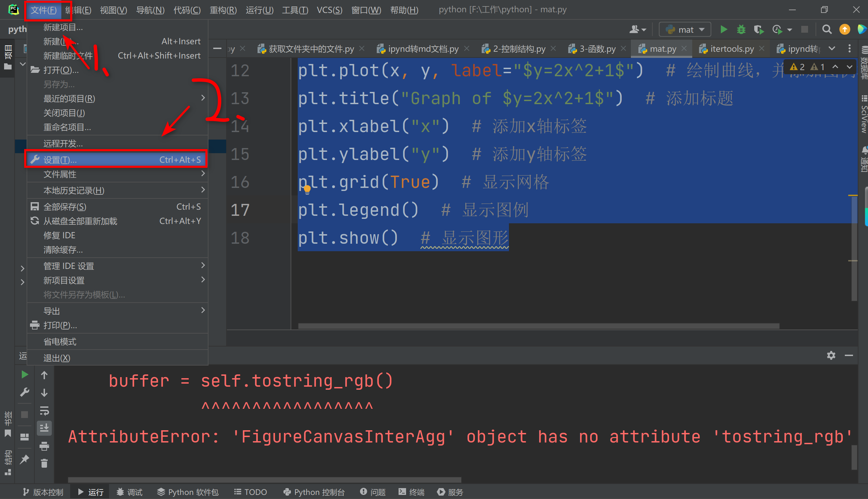Image resolution: width=868 pixels, height=499 pixels.
Task: Toggle scroll to end of output
Action: point(44,428)
